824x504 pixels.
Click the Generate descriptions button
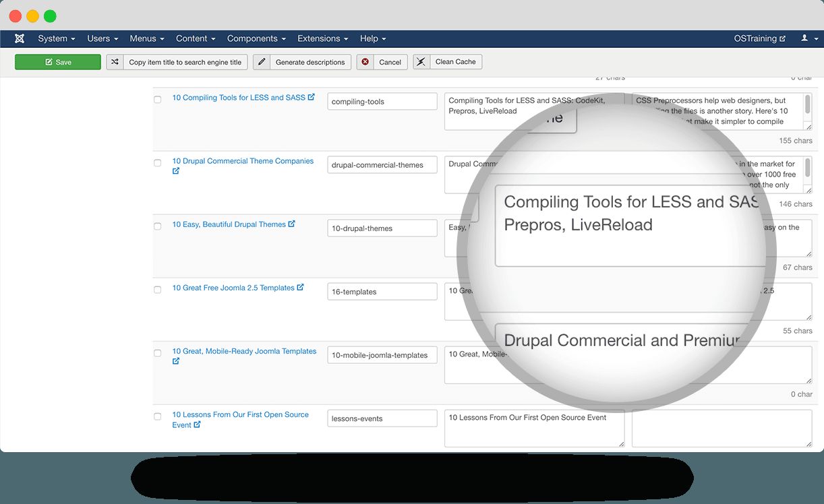click(302, 62)
